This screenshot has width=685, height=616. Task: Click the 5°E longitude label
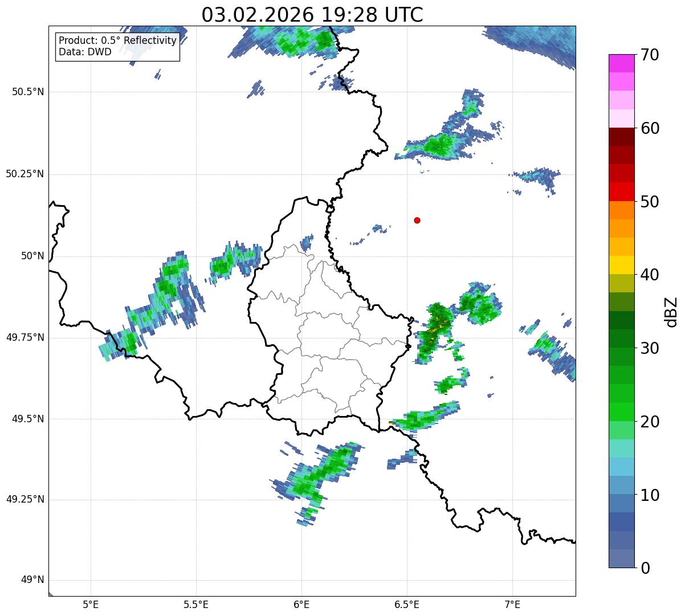tap(91, 604)
